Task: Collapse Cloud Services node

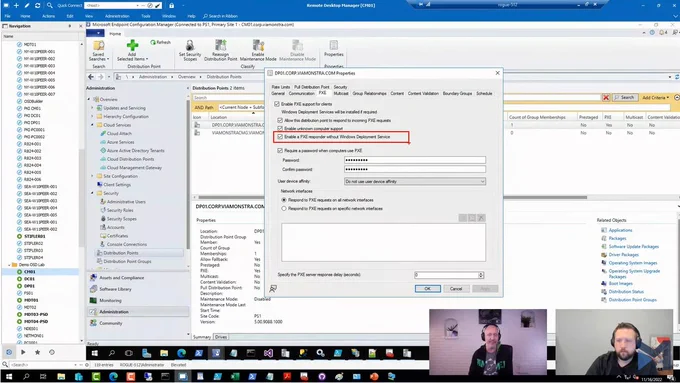Action: [92, 125]
